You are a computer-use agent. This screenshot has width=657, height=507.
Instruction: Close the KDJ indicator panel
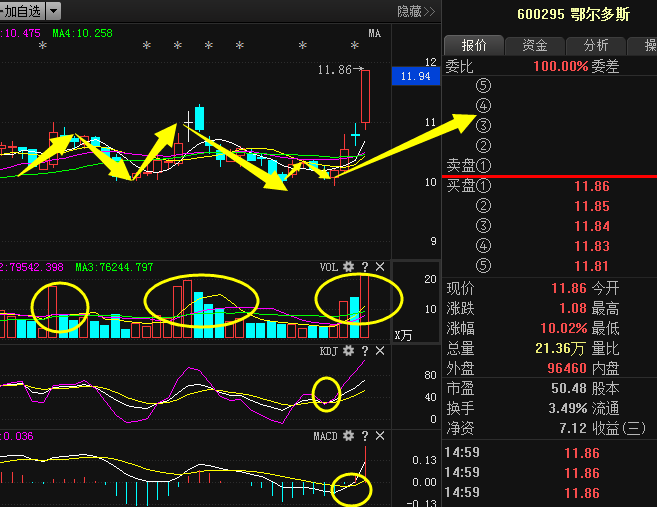point(380,351)
